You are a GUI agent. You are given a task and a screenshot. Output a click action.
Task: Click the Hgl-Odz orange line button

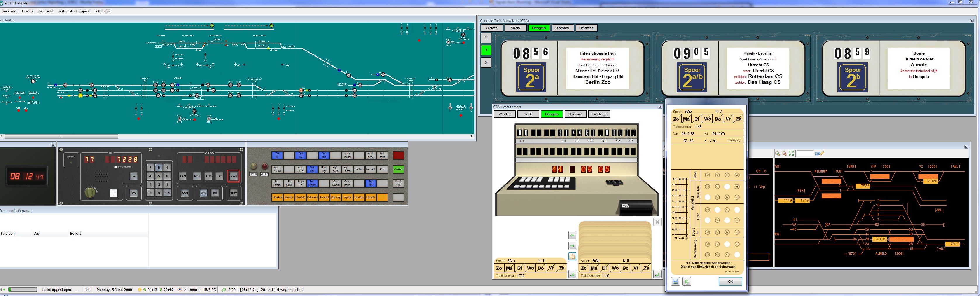359,197
